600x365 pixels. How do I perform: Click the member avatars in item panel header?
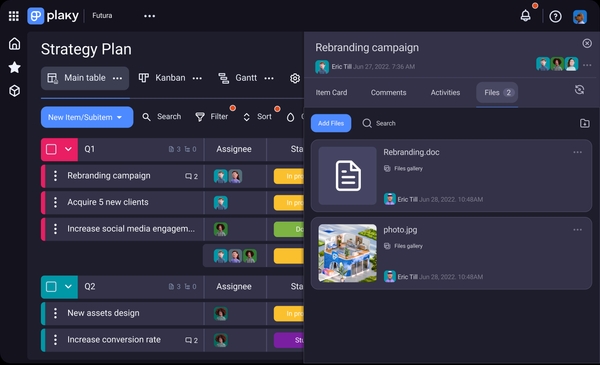[x=557, y=64]
